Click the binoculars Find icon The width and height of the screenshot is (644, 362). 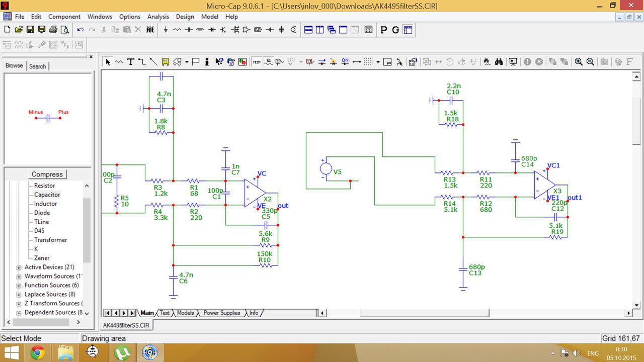499,62
